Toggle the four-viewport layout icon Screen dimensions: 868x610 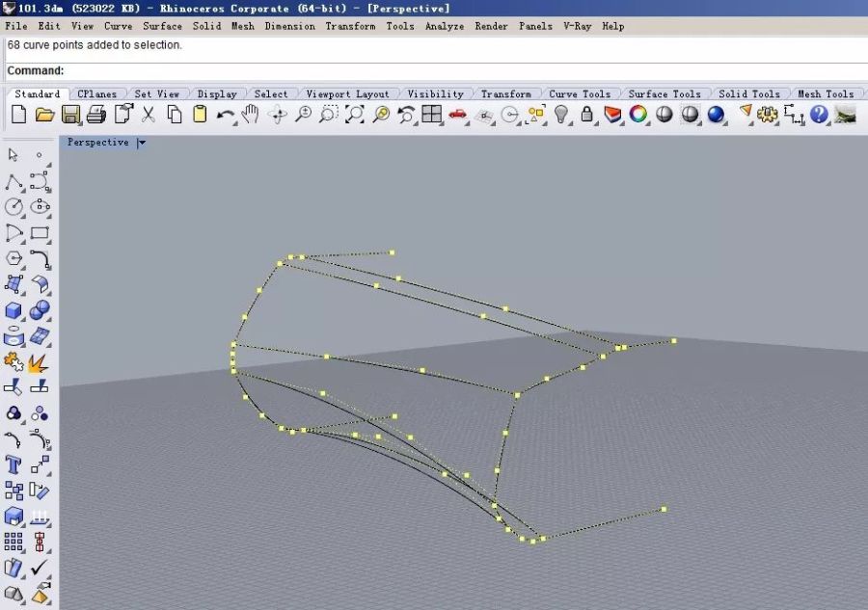[431, 115]
